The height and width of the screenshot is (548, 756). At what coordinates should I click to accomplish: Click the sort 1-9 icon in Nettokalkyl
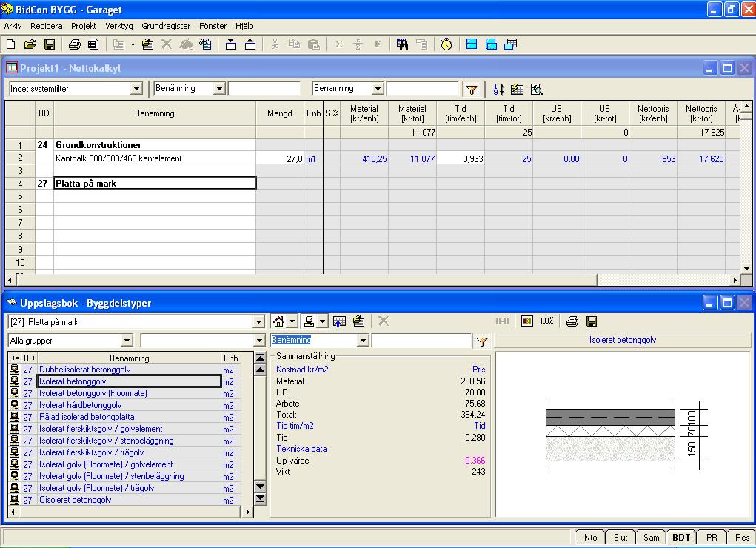(499, 90)
